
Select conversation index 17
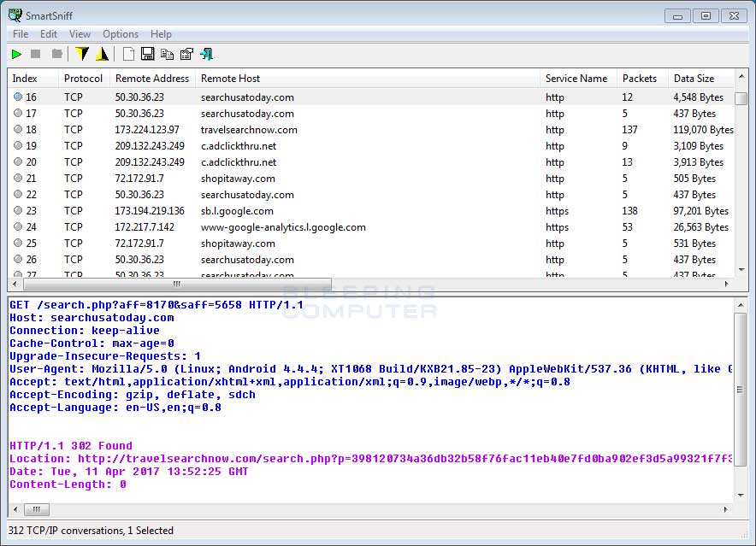[x=371, y=114]
